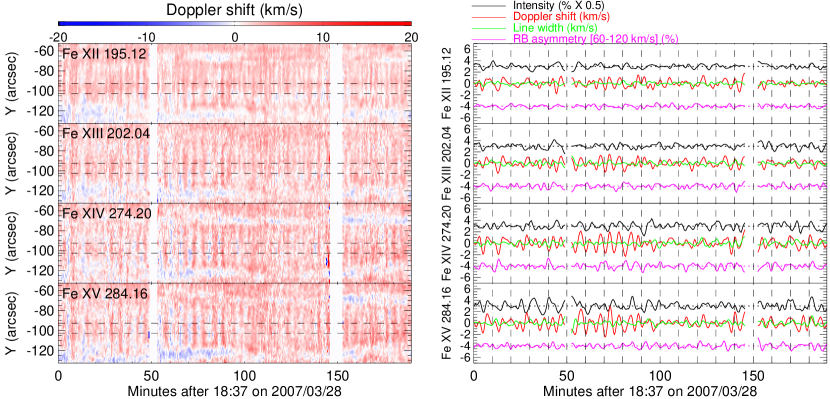Screen dimensions: 830x399
Task: Click the 50 tick on the line plot x-axis
Action: (x=567, y=376)
